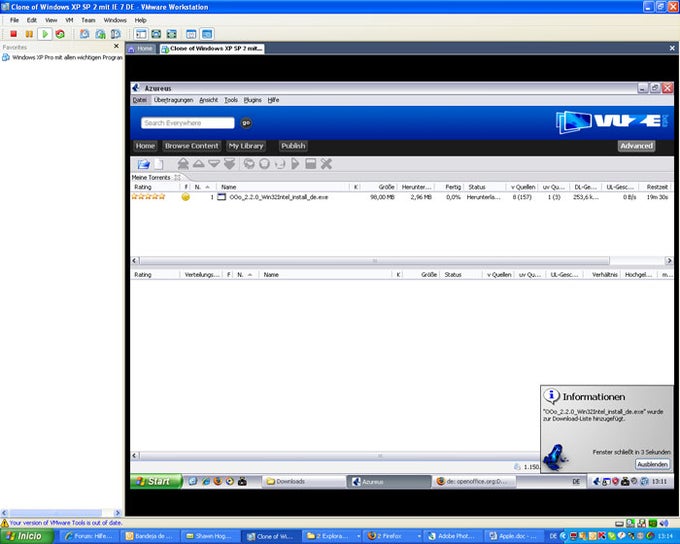Open the Ansicht menu in Azureus
680x544 pixels.
click(x=209, y=100)
